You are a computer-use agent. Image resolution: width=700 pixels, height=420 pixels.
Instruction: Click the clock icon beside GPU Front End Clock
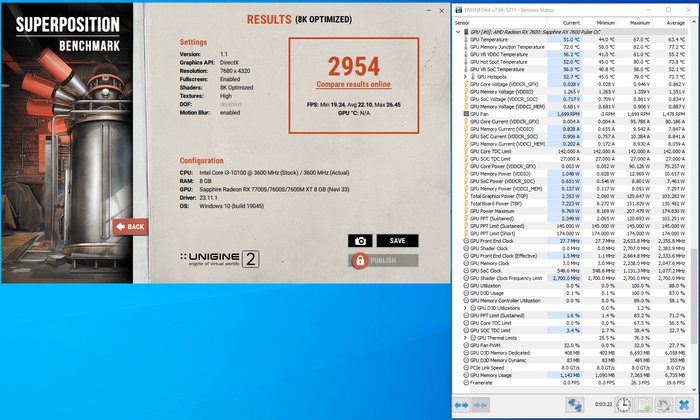(466, 241)
